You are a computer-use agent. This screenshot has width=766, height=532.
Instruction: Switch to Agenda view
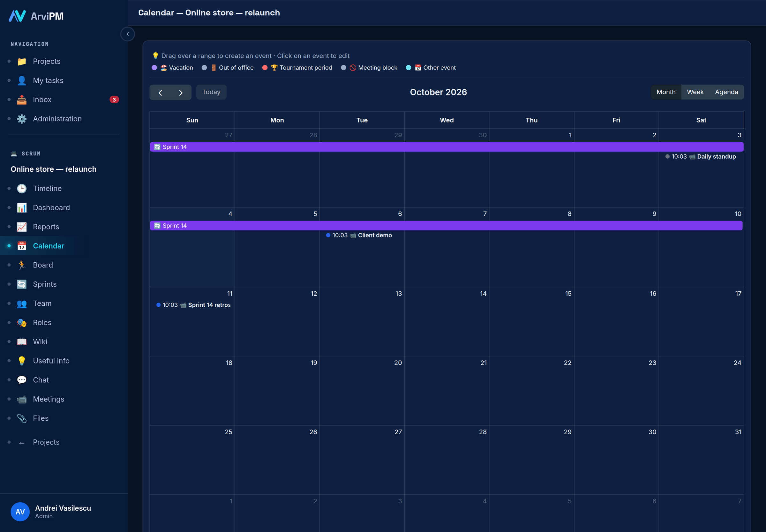point(726,92)
